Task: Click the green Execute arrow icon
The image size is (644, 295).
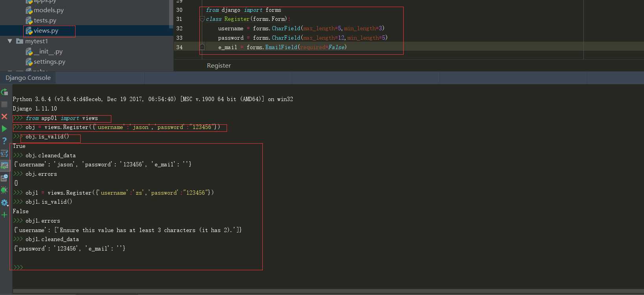Action: [4, 129]
